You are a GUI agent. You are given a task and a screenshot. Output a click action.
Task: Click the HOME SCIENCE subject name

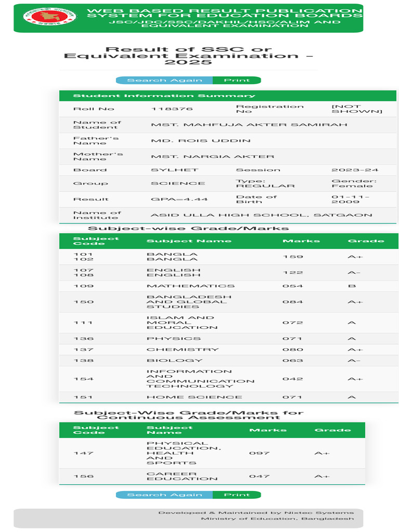click(194, 397)
